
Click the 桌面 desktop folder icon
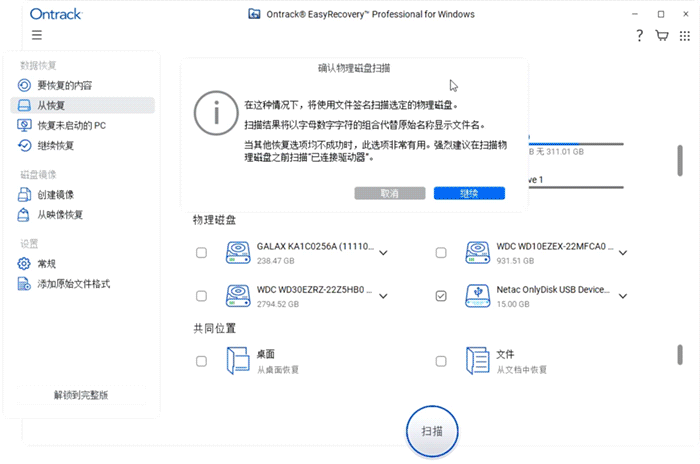(x=238, y=360)
